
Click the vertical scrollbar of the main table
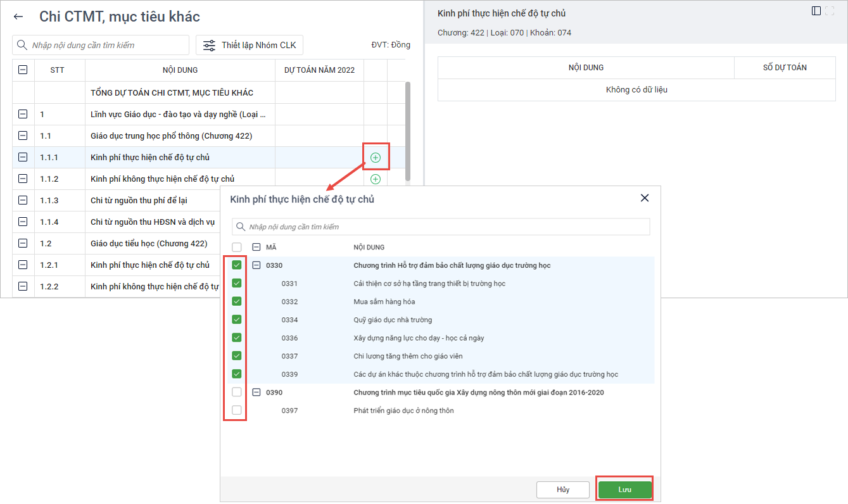(x=407, y=127)
